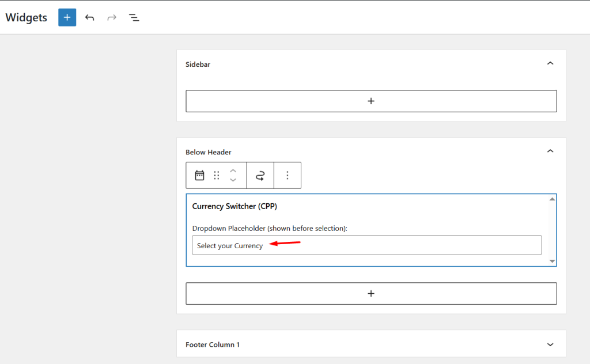
Task: Click the Dropdown Placeholder text field
Action: point(366,245)
